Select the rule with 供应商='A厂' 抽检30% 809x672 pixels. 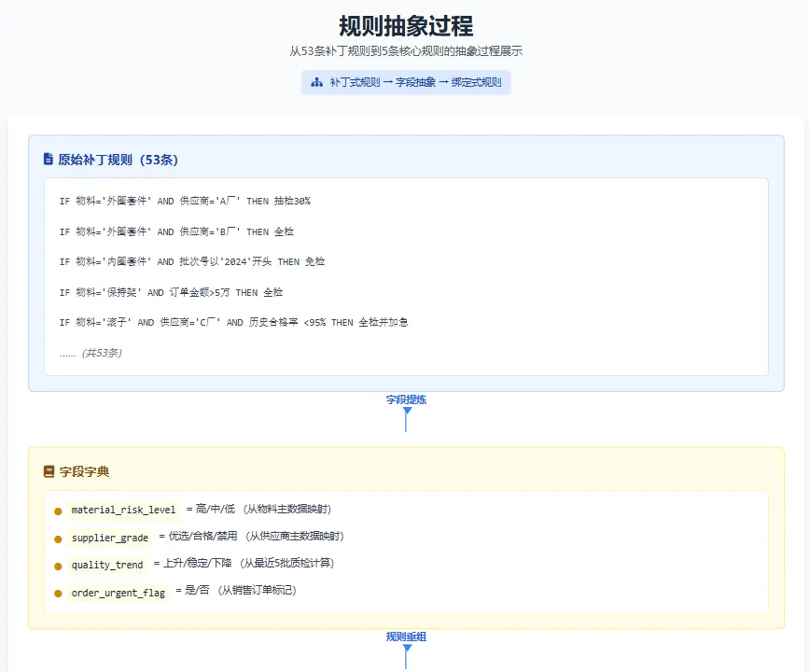coord(186,202)
